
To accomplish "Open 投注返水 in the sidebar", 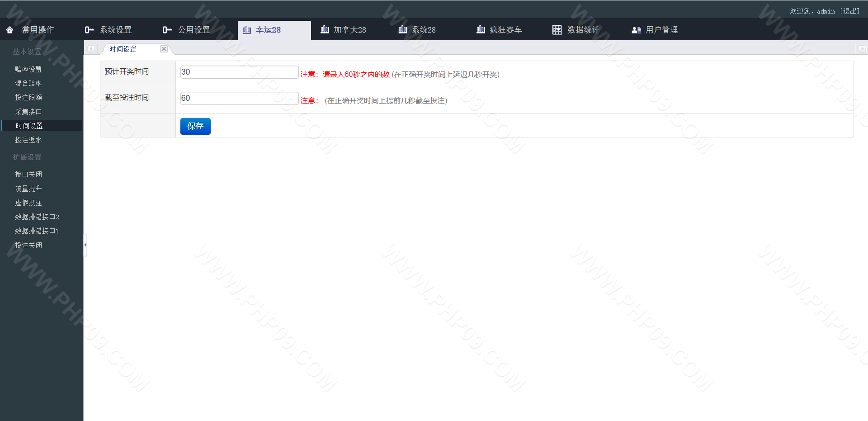I will pos(28,140).
